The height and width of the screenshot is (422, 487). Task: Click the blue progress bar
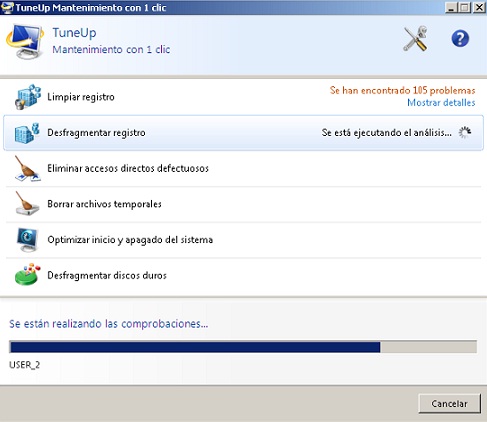click(x=243, y=347)
